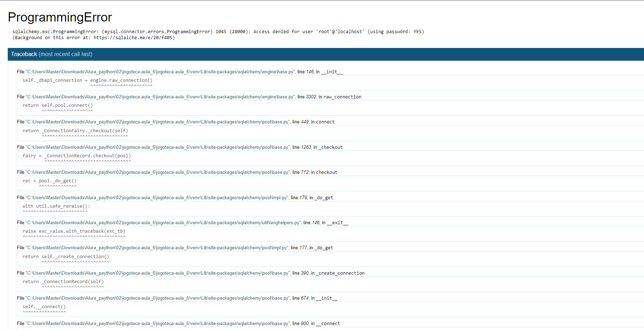Screen dimensions: 644x330
Task: Click code line return self._create_connection()
Action: 66,257
